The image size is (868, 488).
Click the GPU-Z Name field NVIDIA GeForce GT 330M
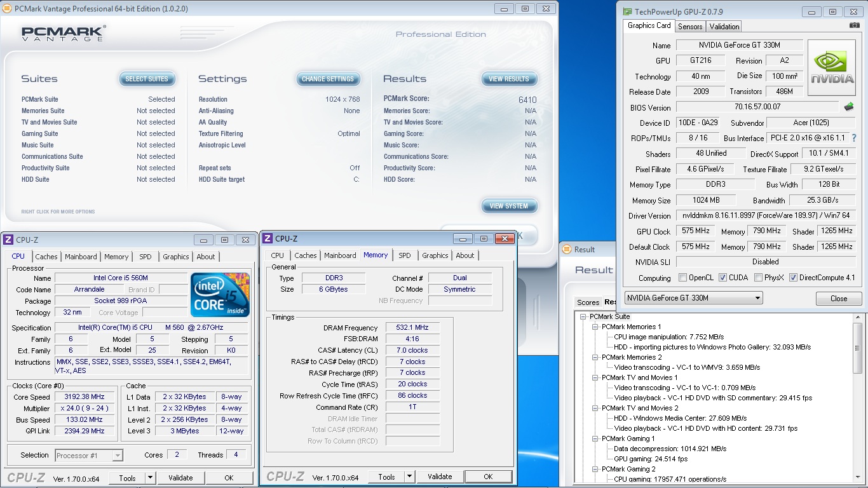coord(740,45)
